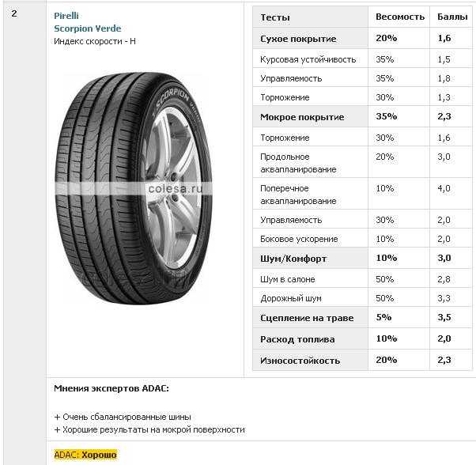Click the Pirelli Scorpion Verde tire image
Image resolution: width=476 pixels, height=465 pixels.
[134, 188]
